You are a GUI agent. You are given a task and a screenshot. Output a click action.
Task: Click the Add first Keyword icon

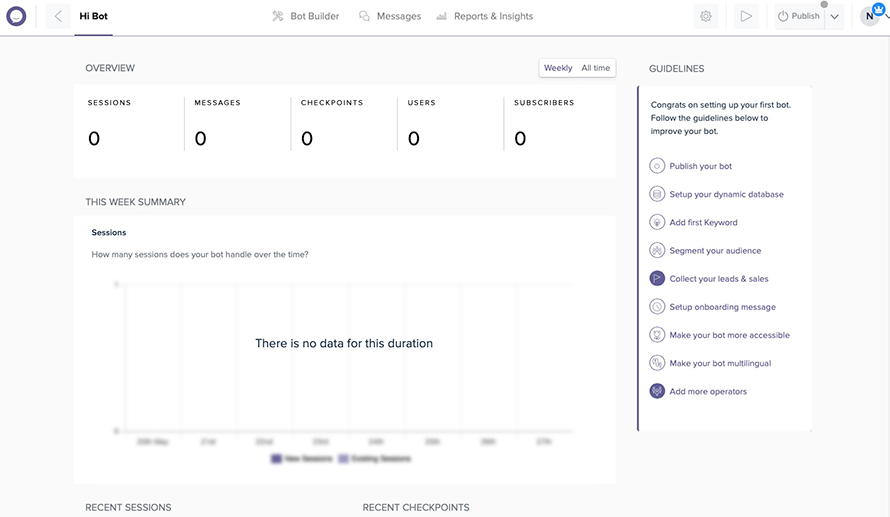click(657, 222)
